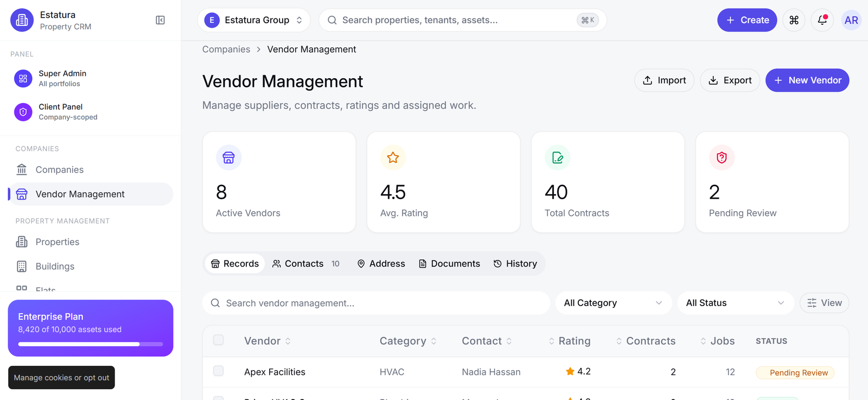Screen dimensions: 868x400
Task: Open the Documents tab
Action: (x=449, y=264)
